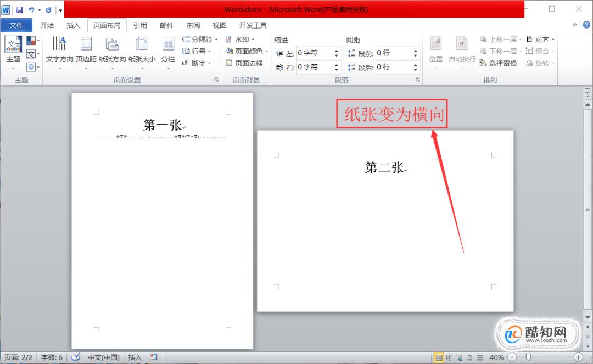This screenshot has height=364, width=593.
Task: Open the Selection Pane (选择窗格)
Action: click(x=498, y=63)
